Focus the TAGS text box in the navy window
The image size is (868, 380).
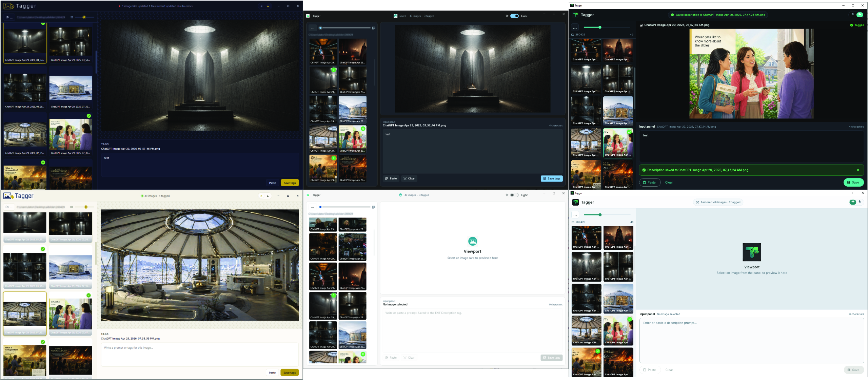pyautogui.click(x=200, y=165)
